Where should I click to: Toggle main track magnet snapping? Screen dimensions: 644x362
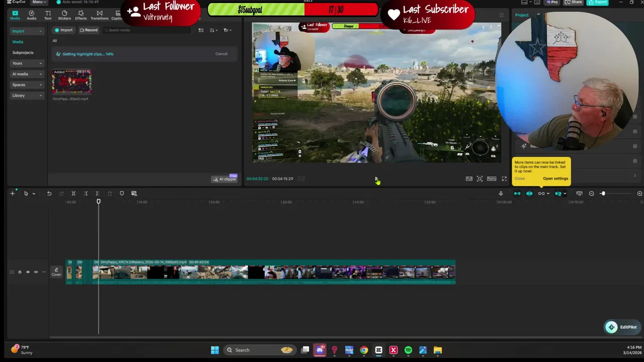(517, 194)
